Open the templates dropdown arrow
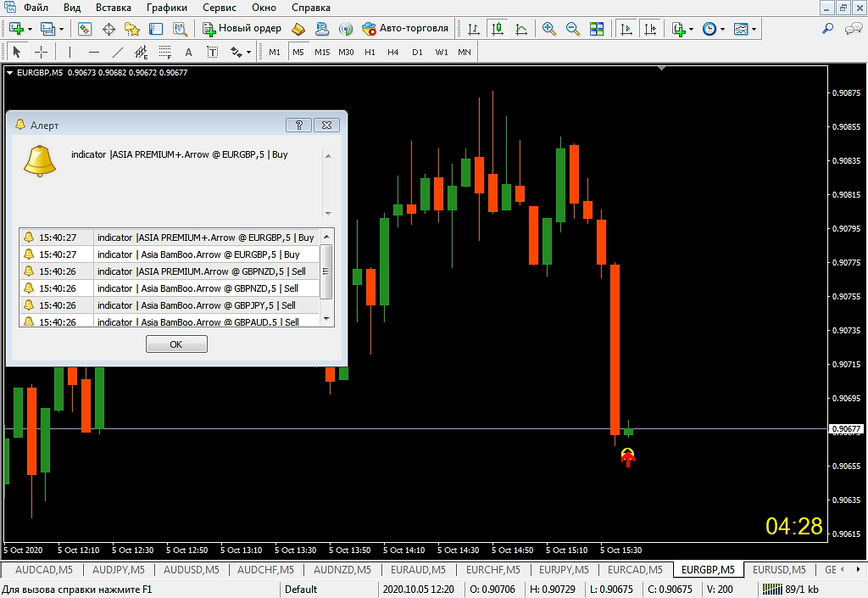This screenshot has width=868, height=598. coord(754,29)
